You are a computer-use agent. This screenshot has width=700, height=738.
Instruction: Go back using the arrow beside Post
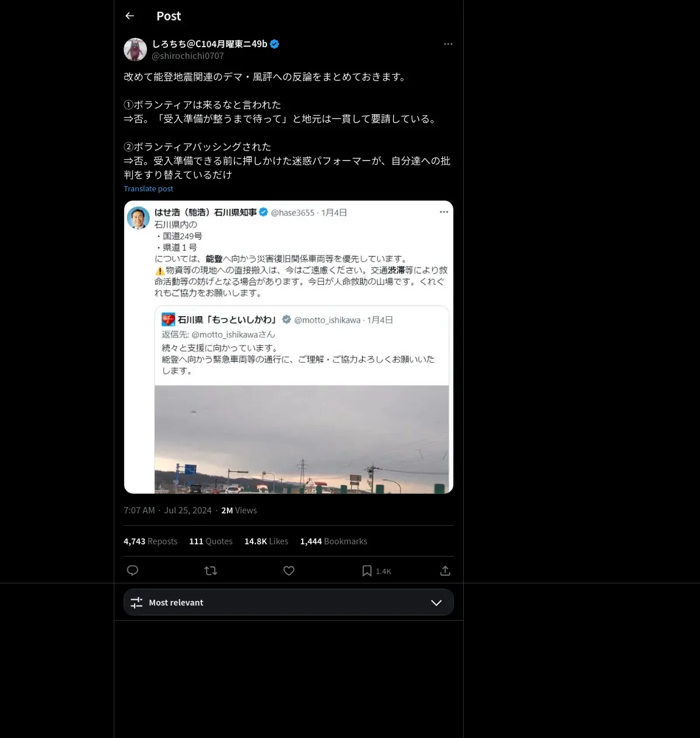coord(129,16)
